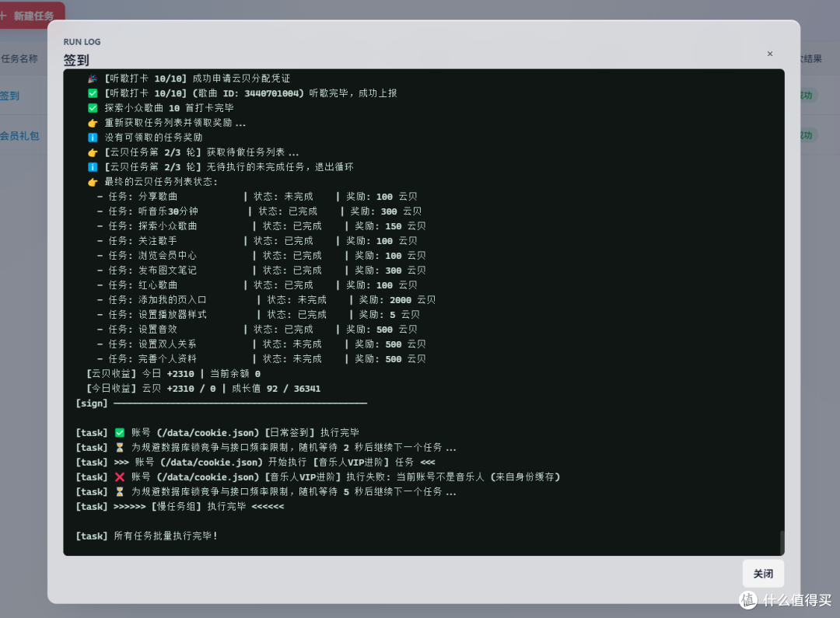Click the pointing hand icon beside 最终的云贝任务列表状态
Image resolution: width=840 pixels, height=618 pixels.
coord(93,182)
